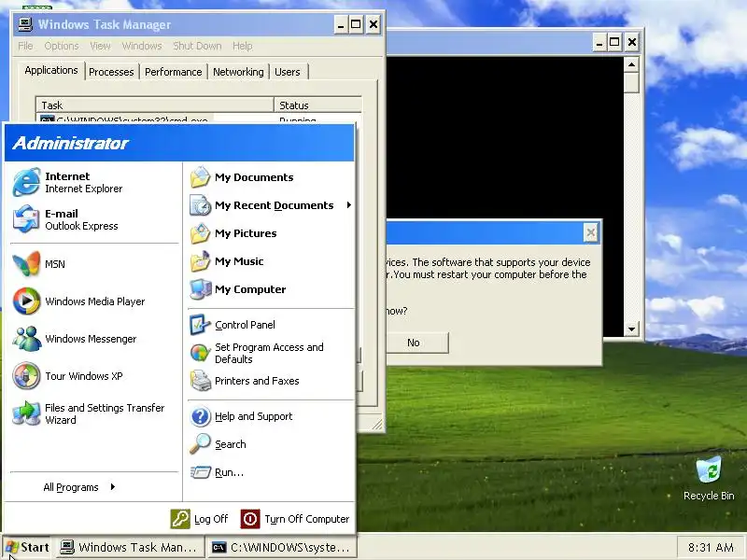Open Recycle Bin on desktop
747x560 pixels.
tap(709, 479)
